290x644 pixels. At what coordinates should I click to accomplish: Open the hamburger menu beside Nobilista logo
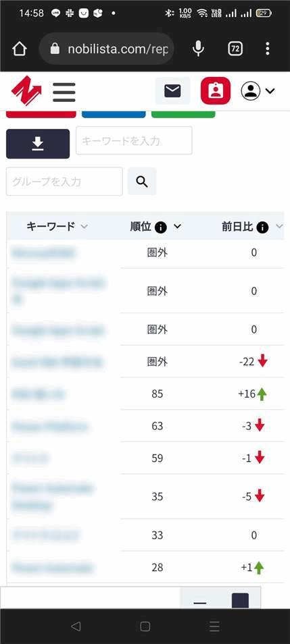pyautogui.click(x=64, y=92)
